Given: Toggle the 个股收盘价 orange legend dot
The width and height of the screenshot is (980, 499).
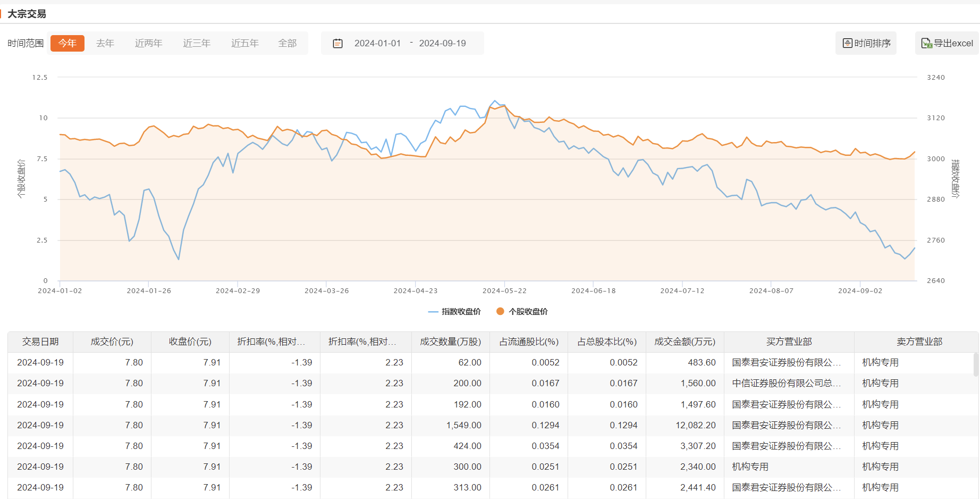Looking at the screenshot, I should 500,312.
